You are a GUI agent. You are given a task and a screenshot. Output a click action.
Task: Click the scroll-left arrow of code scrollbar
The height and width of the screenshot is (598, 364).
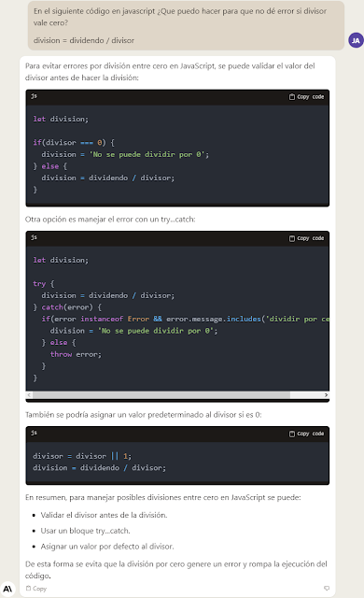point(29,394)
